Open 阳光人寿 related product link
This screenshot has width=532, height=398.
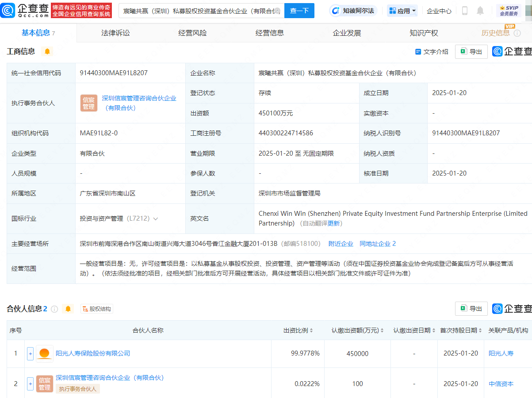pos(501,354)
